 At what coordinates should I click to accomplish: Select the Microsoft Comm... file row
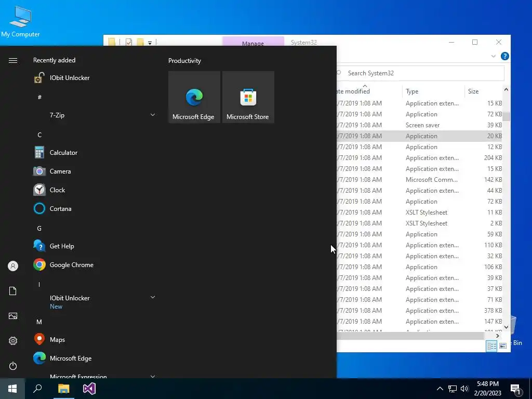coord(419,179)
